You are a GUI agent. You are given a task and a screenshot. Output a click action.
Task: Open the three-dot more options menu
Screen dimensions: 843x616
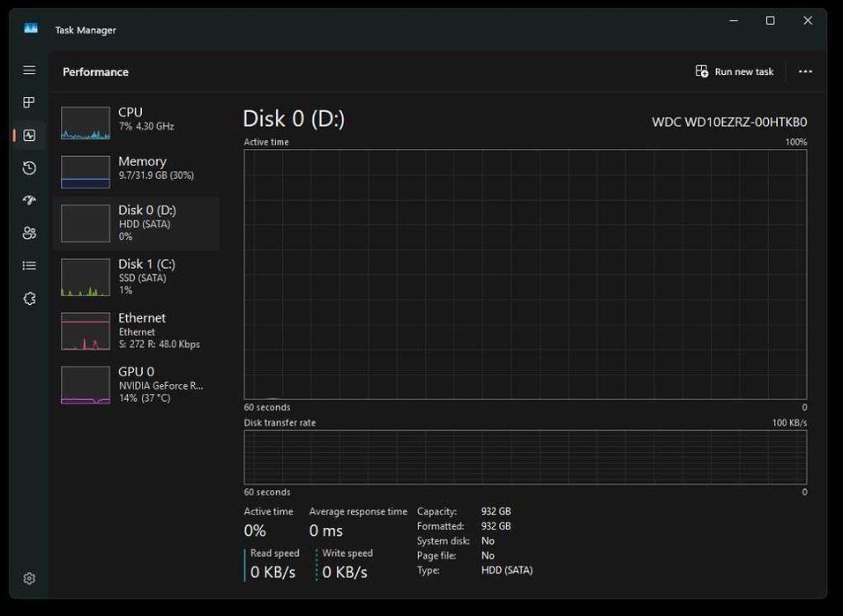tap(804, 71)
